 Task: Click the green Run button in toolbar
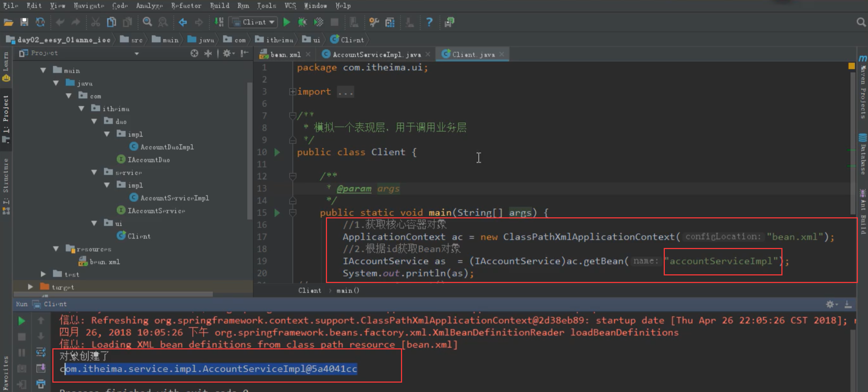[x=287, y=22]
